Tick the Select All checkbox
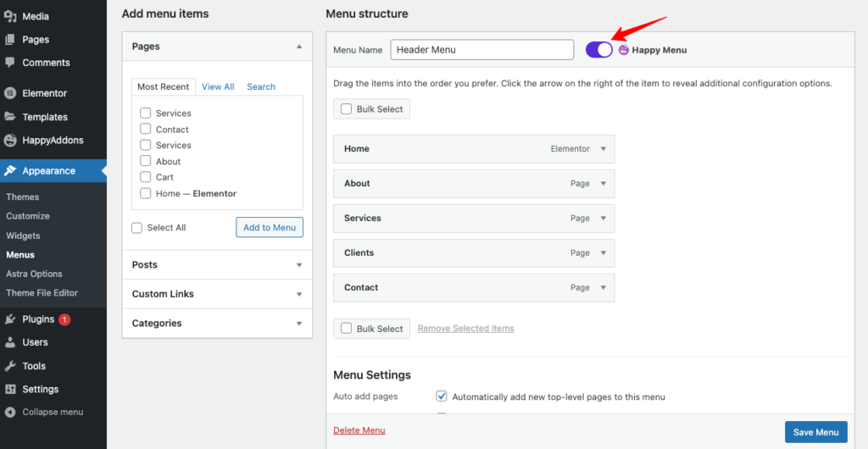 coord(136,228)
